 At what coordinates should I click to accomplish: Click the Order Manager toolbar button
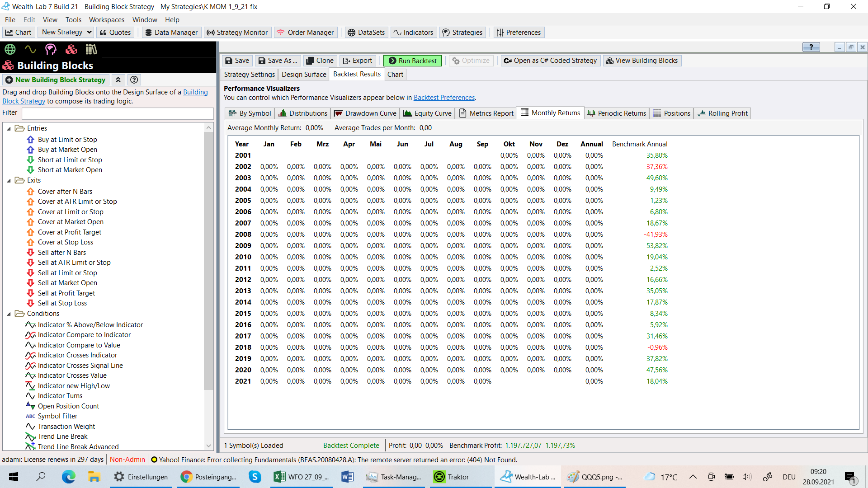click(305, 33)
